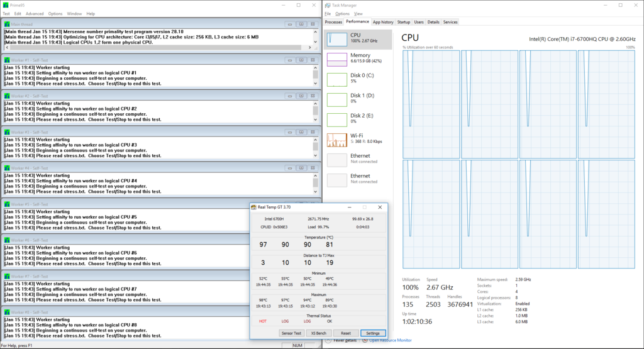Maximize the Worker #1 child window
Viewport: 644px width, 349px height.
point(301,60)
